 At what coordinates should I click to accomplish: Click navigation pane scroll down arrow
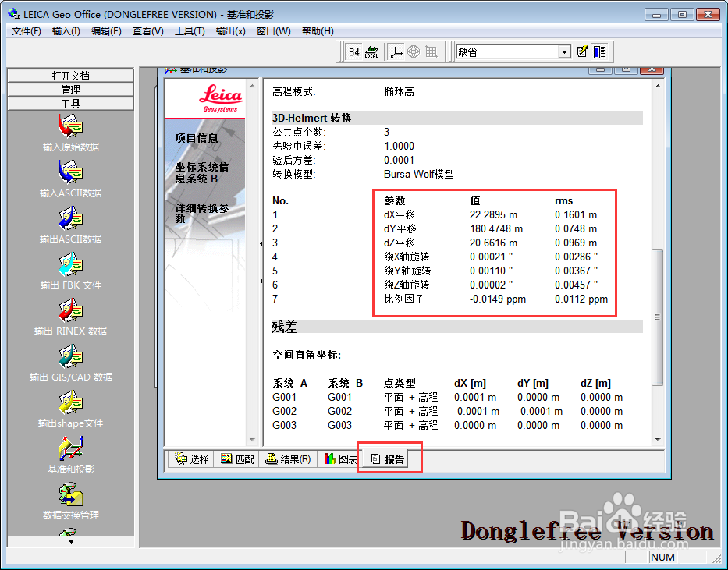coord(252,439)
